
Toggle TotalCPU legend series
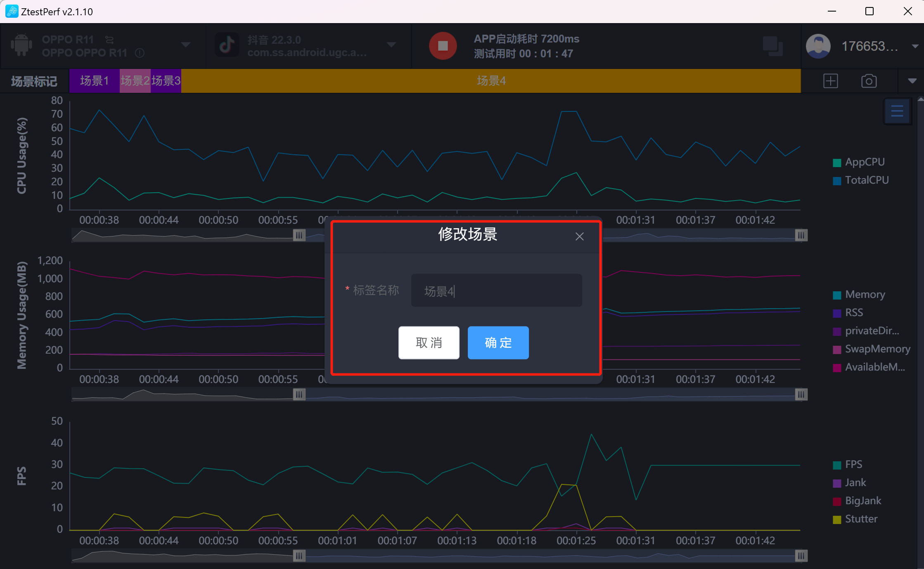coord(861,180)
